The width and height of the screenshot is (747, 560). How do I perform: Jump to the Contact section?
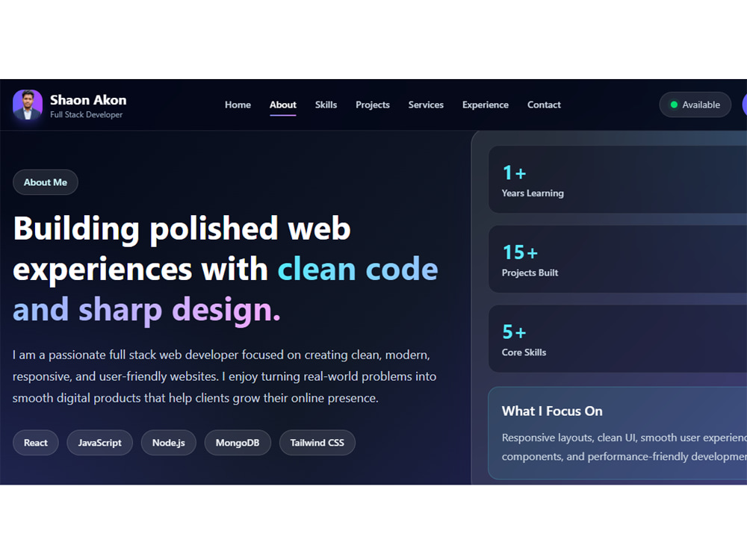pos(544,105)
